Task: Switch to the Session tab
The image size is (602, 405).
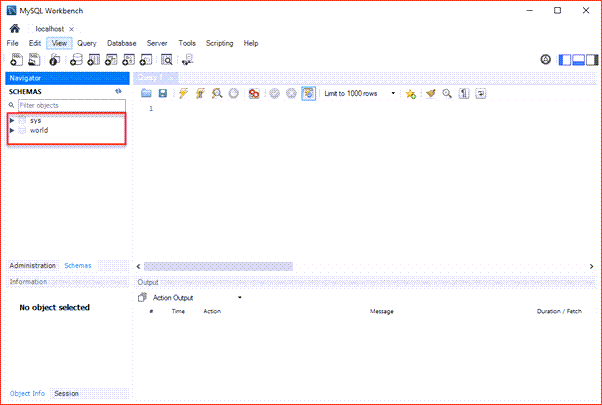Action: tap(67, 393)
